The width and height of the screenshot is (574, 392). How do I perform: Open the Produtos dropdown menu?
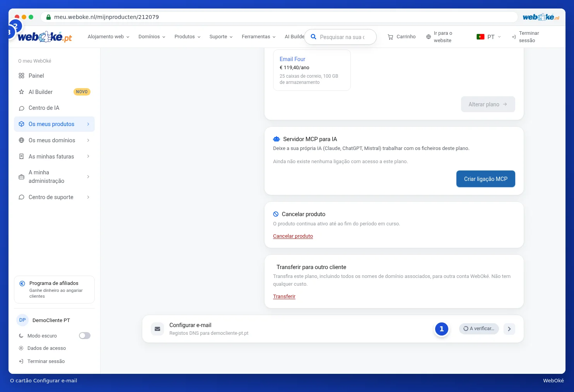(188, 37)
